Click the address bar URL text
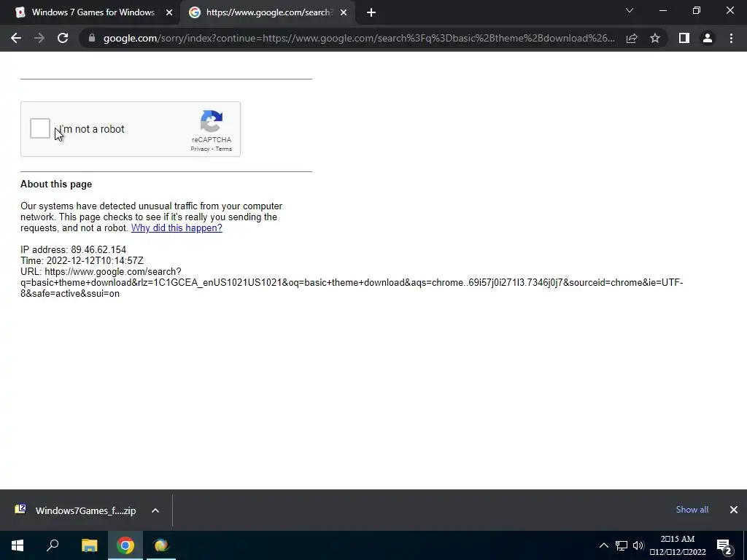 [x=359, y=38]
